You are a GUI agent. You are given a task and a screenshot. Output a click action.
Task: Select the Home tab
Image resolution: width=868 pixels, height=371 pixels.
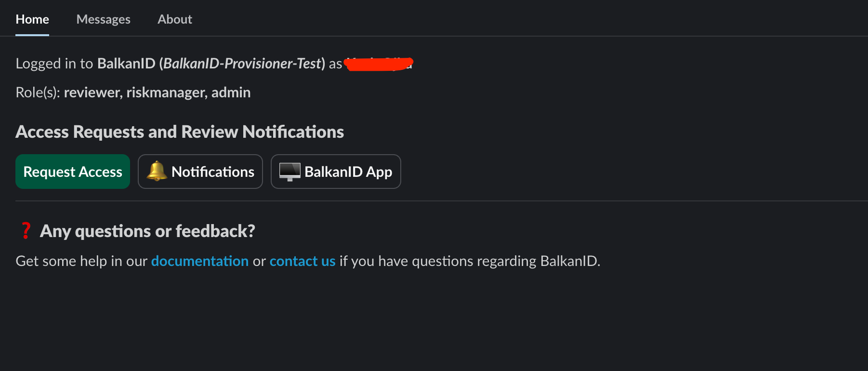coord(32,19)
